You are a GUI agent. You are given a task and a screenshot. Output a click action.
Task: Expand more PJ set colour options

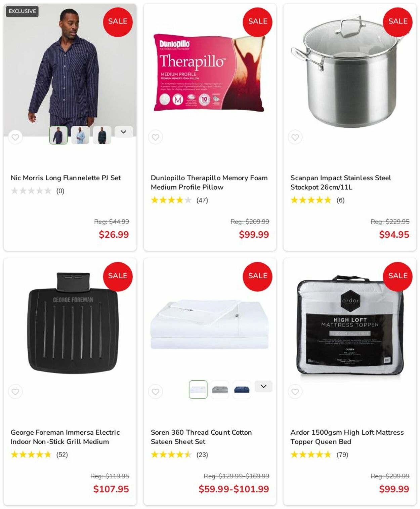tap(124, 132)
